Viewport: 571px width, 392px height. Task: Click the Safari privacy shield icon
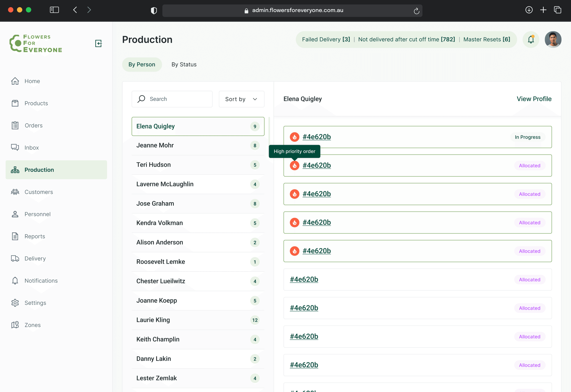(154, 10)
